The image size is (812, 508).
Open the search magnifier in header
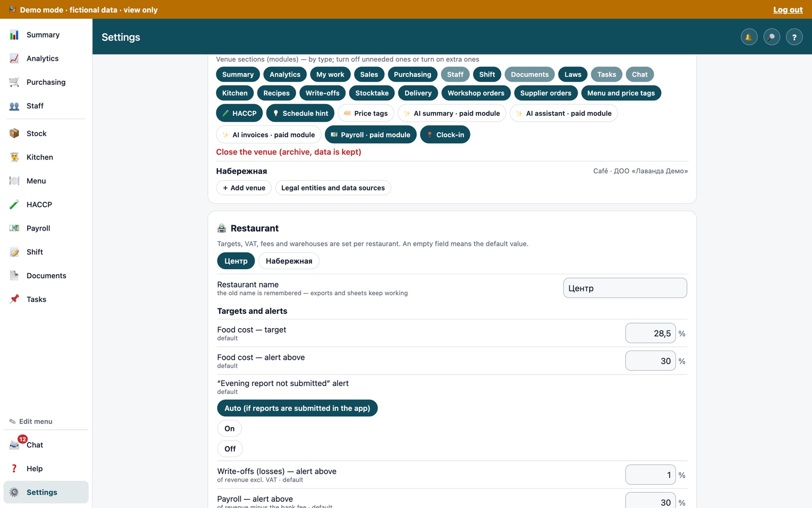(x=771, y=37)
